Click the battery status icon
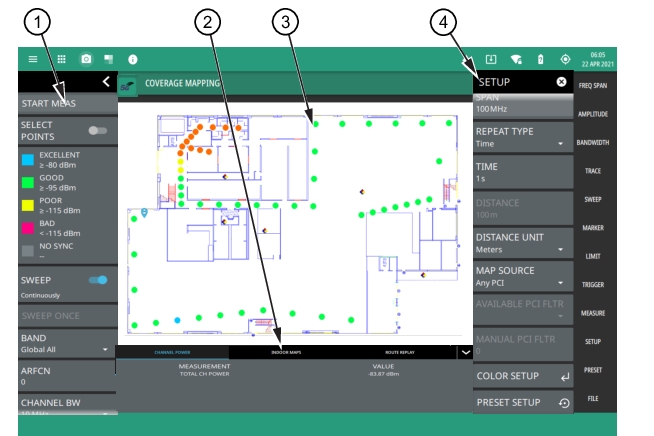Screen dimensions: 654x436 pos(541,60)
